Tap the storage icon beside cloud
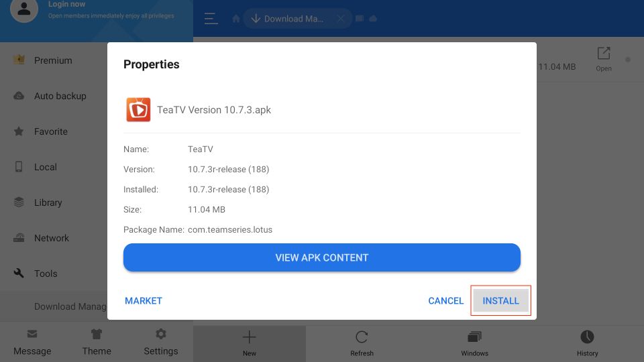This screenshot has height=362, width=644. (x=360, y=19)
